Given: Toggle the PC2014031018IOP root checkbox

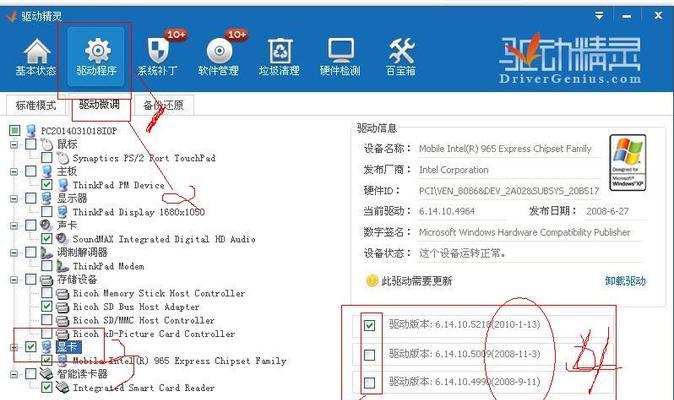Looking at the screenshot, I should 15,130.
